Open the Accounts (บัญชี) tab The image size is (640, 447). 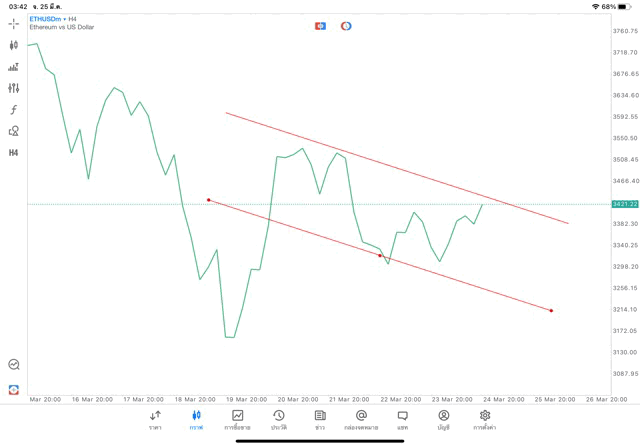pyautogui.click(x=443, y=420)
